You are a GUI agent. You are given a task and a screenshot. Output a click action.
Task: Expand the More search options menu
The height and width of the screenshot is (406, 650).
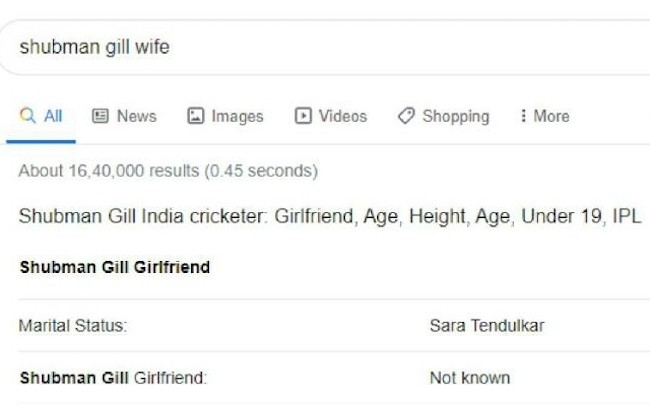[551, 116]
